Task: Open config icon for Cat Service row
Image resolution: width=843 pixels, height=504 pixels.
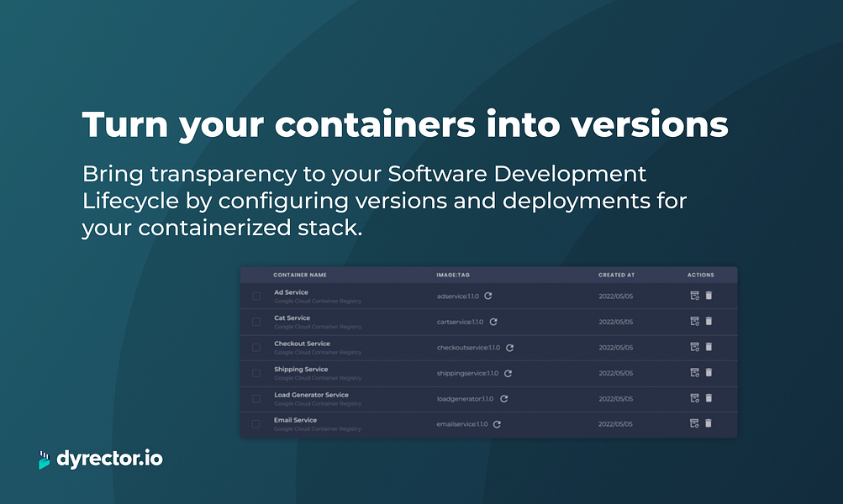Action: [x=694, y=322]
